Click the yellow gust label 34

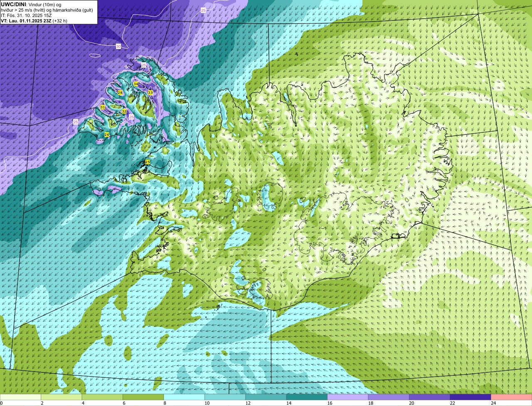pos(136,84)
